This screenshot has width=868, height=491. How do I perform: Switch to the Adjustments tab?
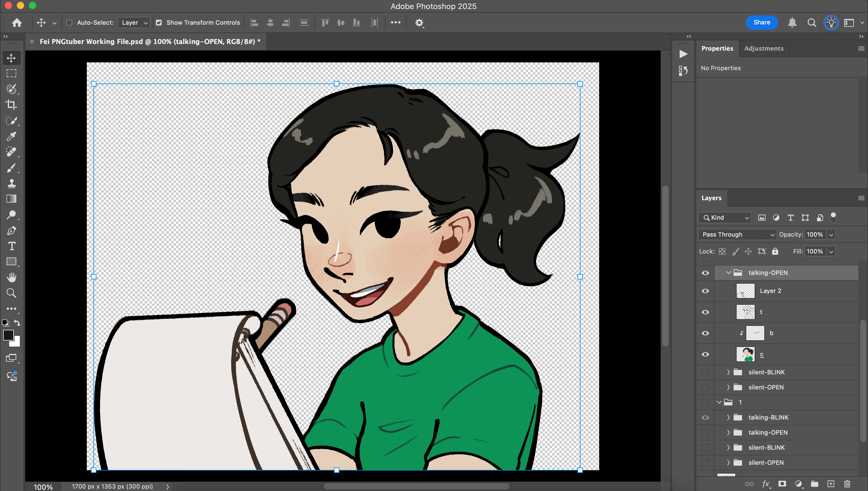click(763, 48)
